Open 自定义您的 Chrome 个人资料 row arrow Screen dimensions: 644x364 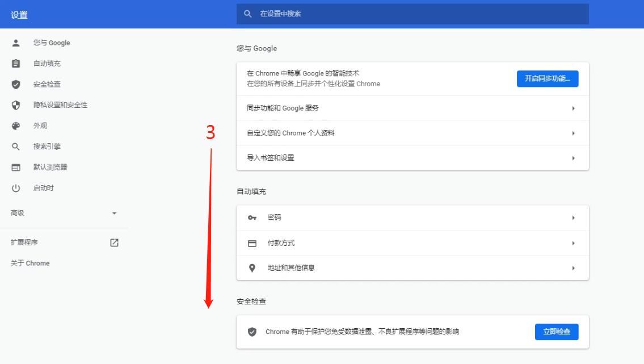[x=573, y=133]
